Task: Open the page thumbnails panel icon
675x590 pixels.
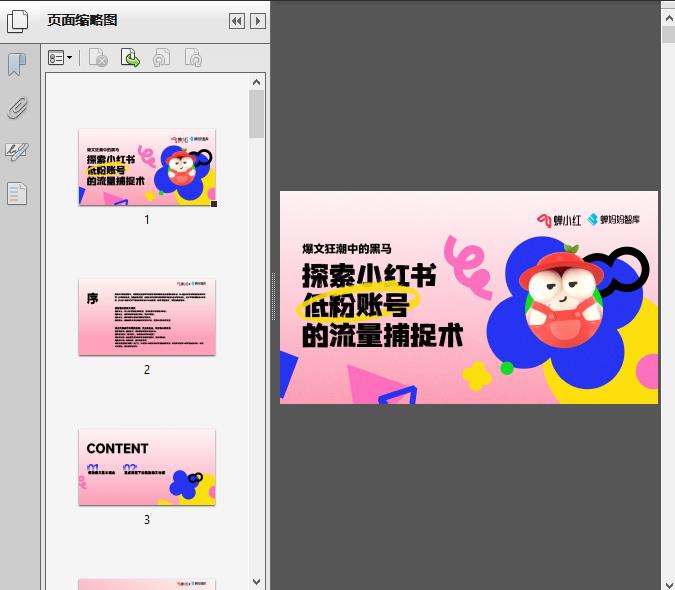Action: (x=17, y=21)
